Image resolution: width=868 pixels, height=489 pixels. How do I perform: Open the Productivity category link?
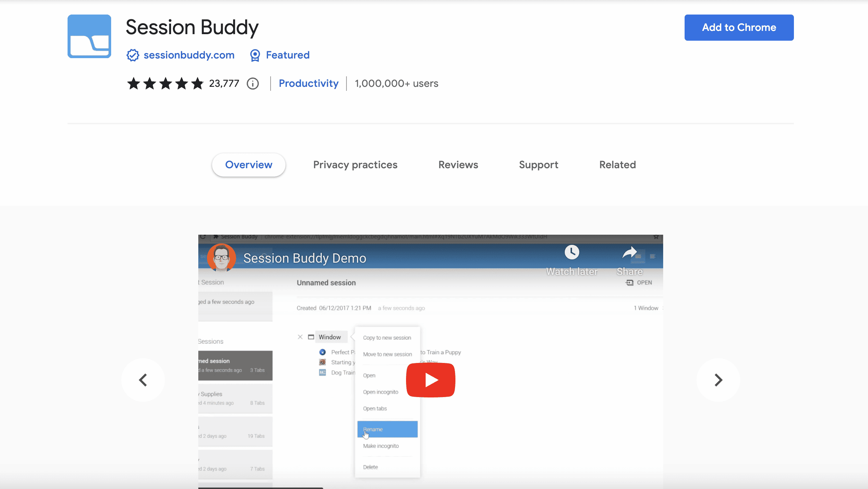(x=309, y=84)
